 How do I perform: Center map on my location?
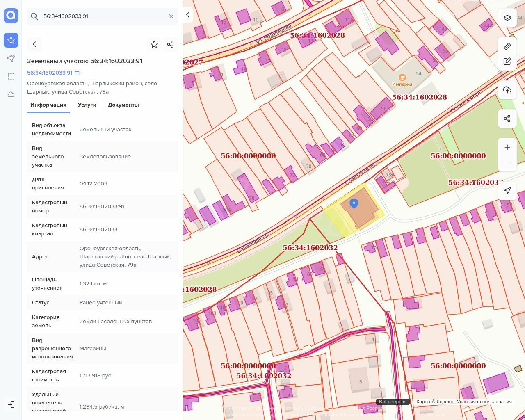pyautogui.click(x=507, y=190)
